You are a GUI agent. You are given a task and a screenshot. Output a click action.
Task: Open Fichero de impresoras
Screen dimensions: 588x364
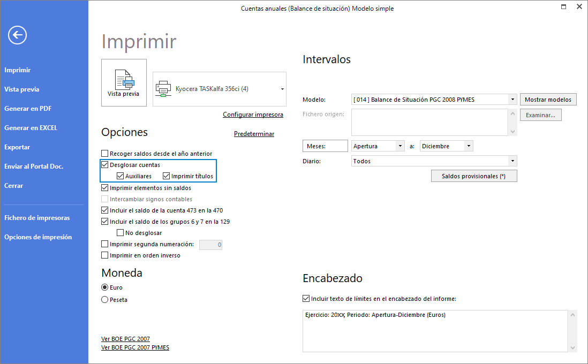37,218
